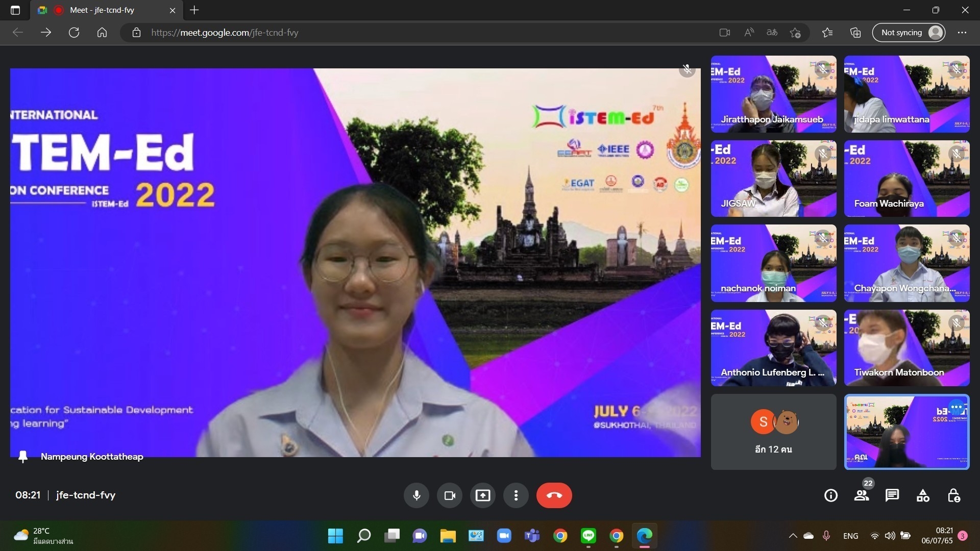Screen dimensions: 980x551
Task: Add this page to favorites star icon
Action: point(795,33)
